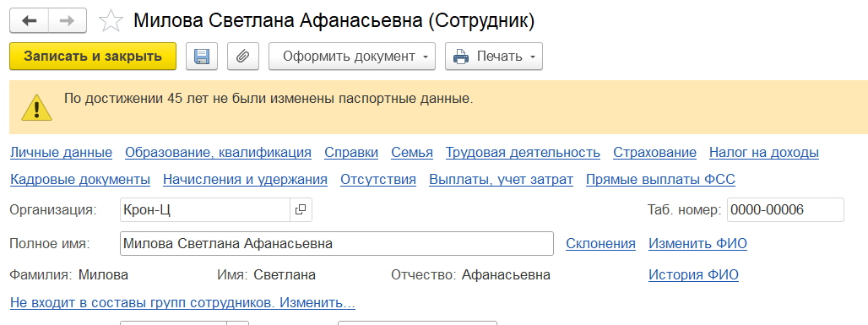Click the yellow warning triangle icon
The image size is (868, 325).
pos(36,107)
